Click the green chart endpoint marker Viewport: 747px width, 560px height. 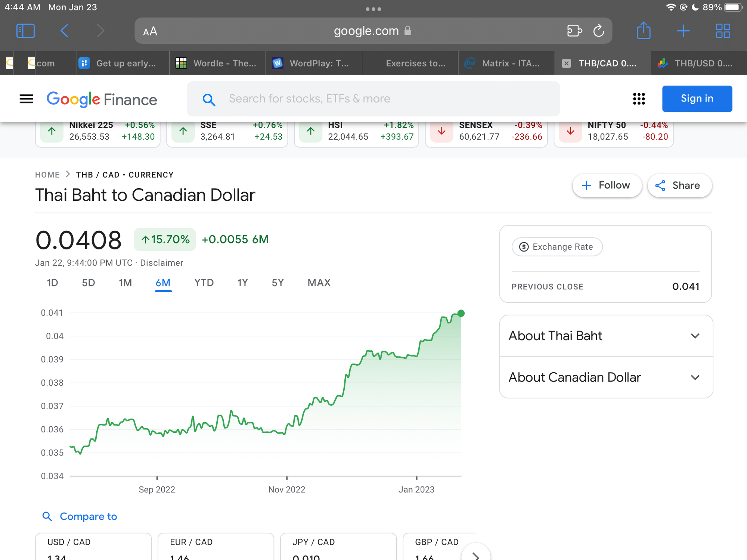pyautogui.click(x=461, y=313)
